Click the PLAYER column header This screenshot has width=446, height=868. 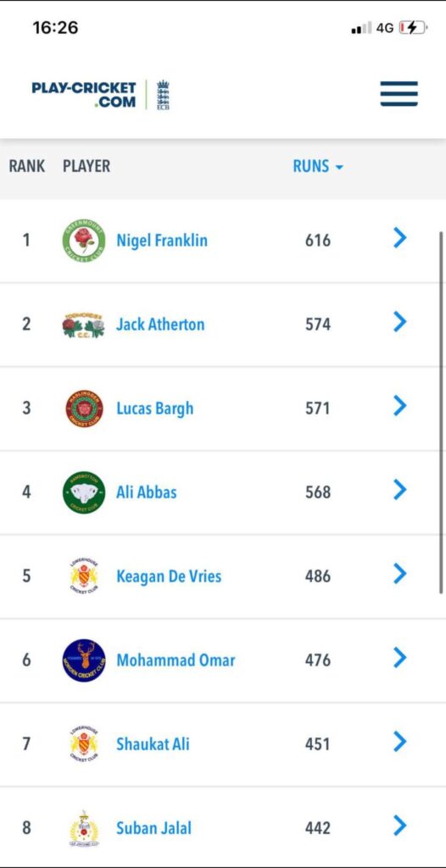coord(86,166)
